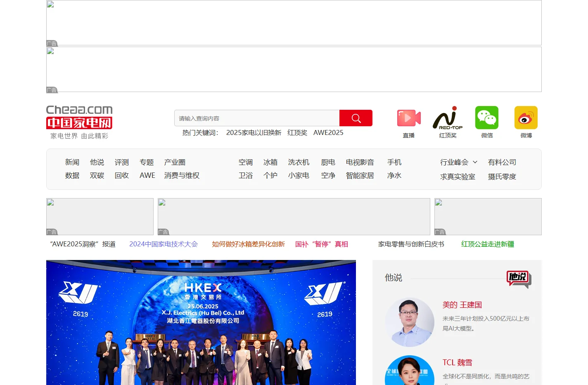The image size is (588, 385).
Task: Click the middle ad above 如何做好冰箱差异化创新
Action: pos(294,217)
